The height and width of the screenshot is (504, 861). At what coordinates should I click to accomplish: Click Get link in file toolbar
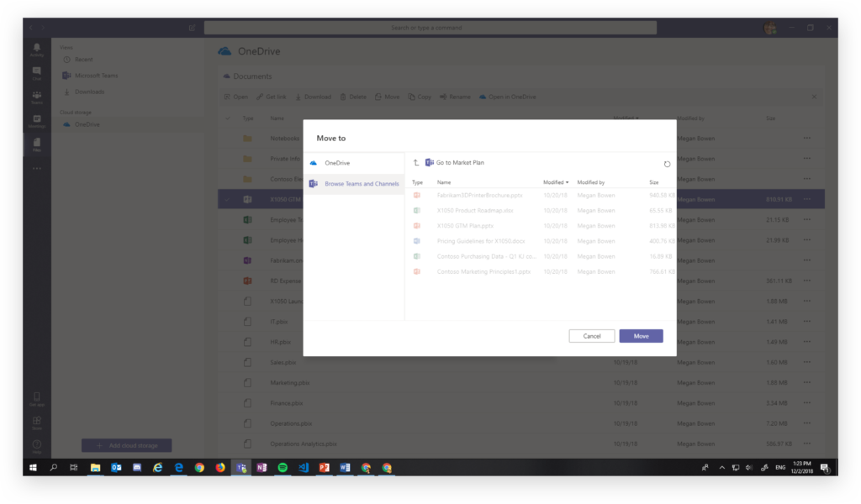tap(272, 97)
